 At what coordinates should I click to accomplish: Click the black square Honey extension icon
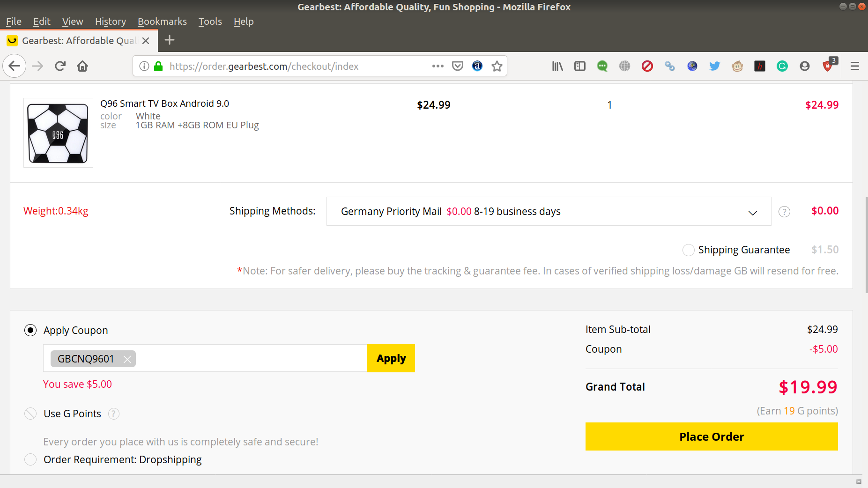[x=760, y=66]
